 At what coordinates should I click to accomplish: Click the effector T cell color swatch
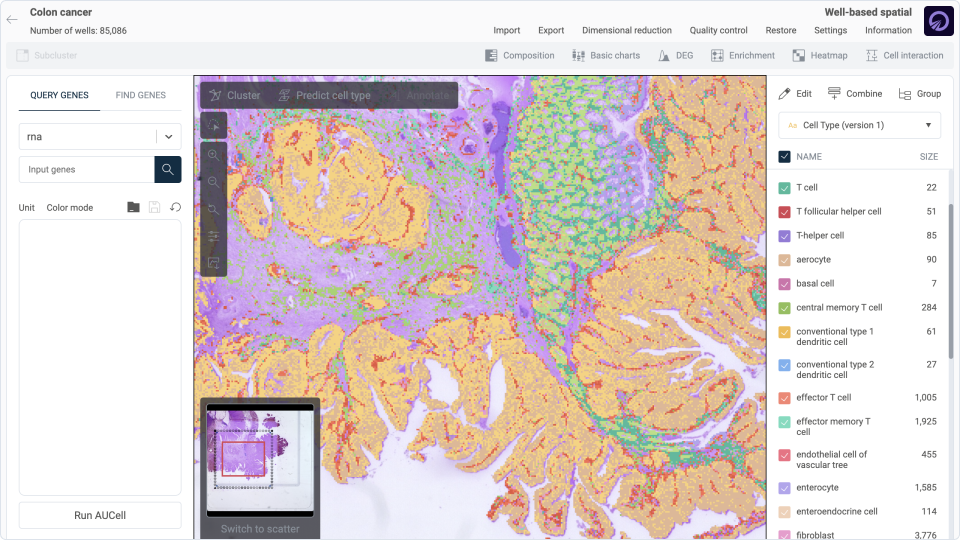tap(785, 398)
